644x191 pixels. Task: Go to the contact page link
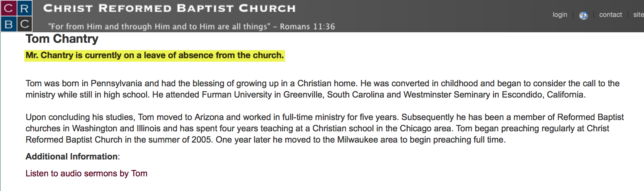(x=610, y=15)
